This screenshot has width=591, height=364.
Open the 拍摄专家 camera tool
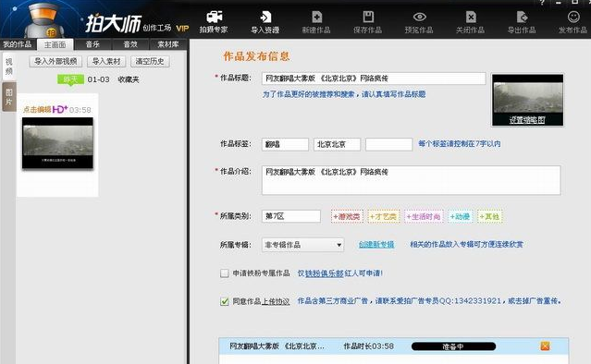[214, 22]
